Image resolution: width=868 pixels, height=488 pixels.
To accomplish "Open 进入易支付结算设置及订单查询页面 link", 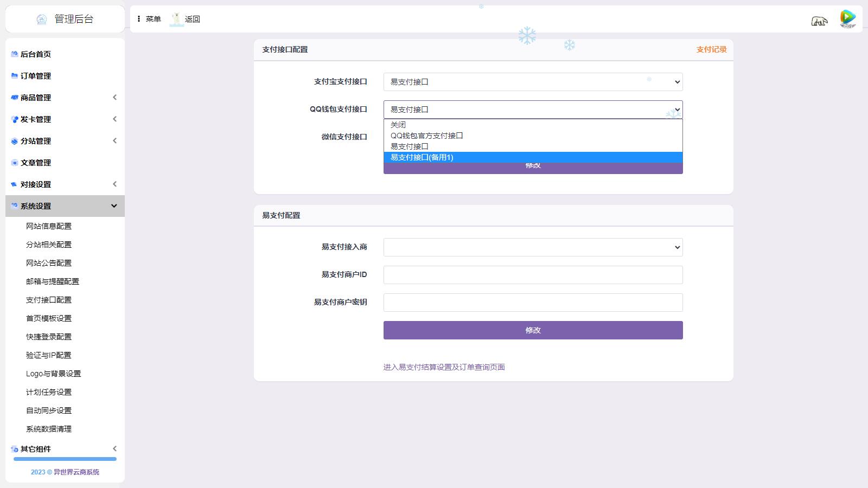I will (x=444, y=367).
